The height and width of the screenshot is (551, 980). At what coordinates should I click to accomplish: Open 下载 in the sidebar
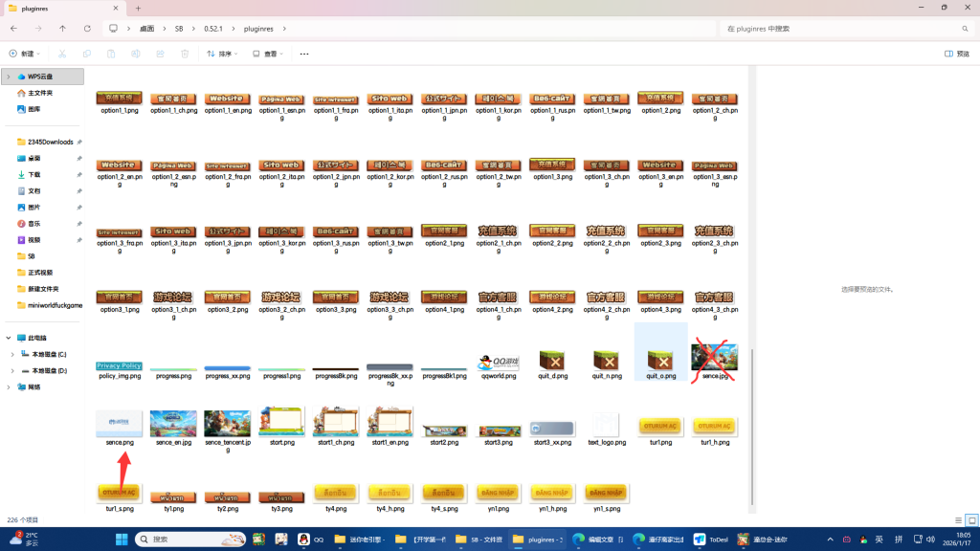tap(34, 174)
